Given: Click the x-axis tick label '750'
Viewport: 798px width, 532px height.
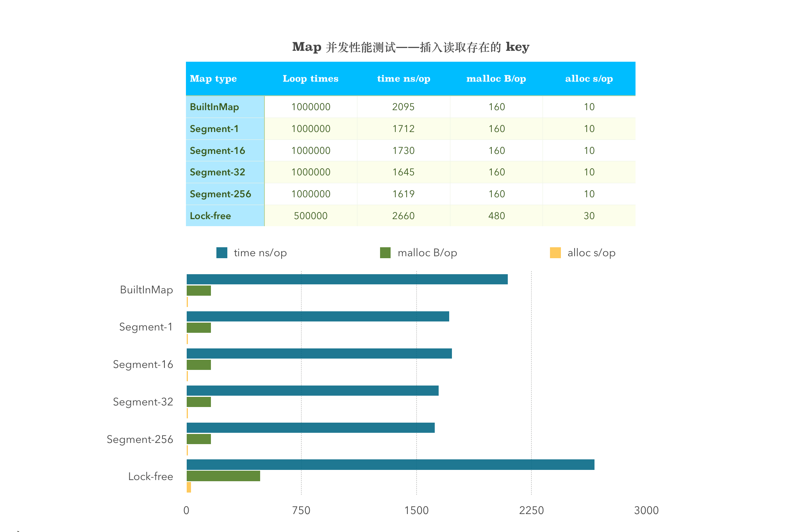Looking at the screenshot, I should pyautogui.click(x=301, y=510).
